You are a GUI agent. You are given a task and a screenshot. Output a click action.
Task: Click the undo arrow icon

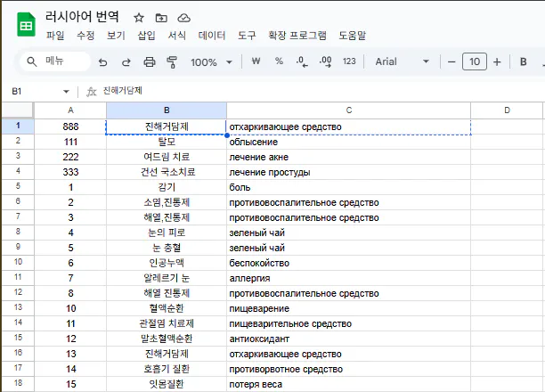click(x=102, y=62)
